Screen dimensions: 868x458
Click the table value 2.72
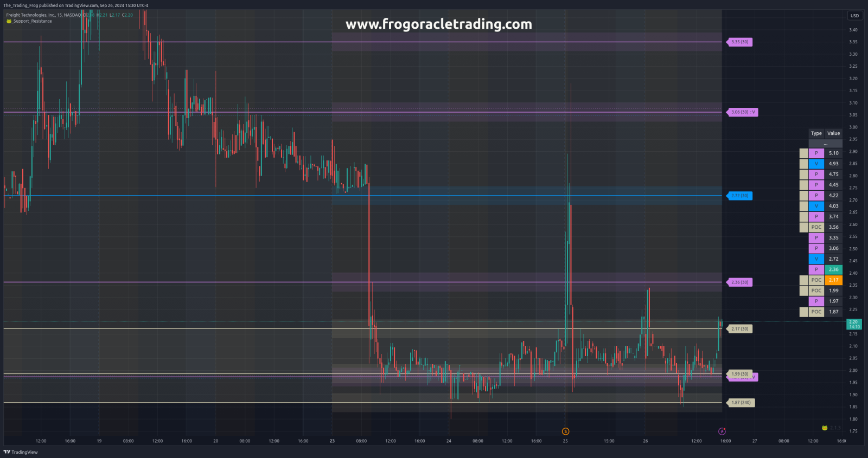point(834,259)
